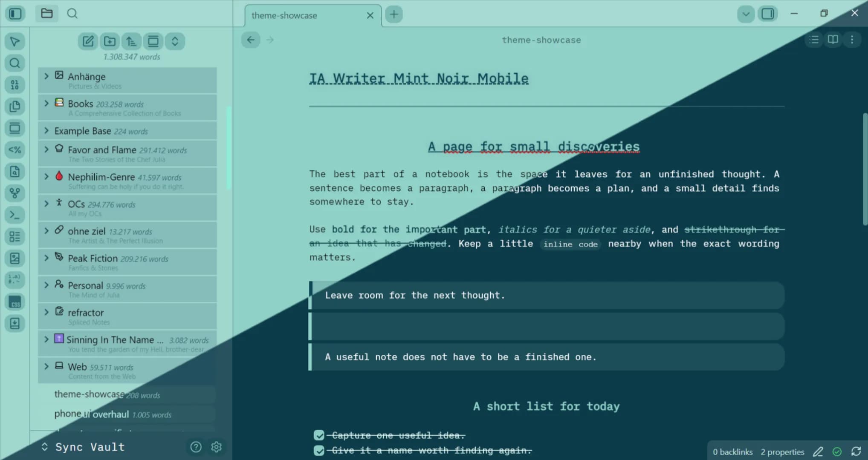Expand the Anhänge folder
The width and height of the screenshot is (868, 460).
tap(46, 76)
